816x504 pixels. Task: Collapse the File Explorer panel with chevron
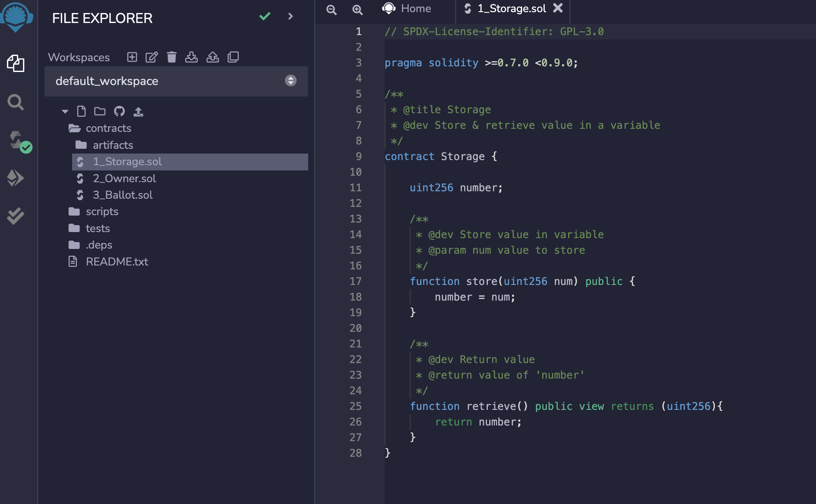(x=290, y=16)
